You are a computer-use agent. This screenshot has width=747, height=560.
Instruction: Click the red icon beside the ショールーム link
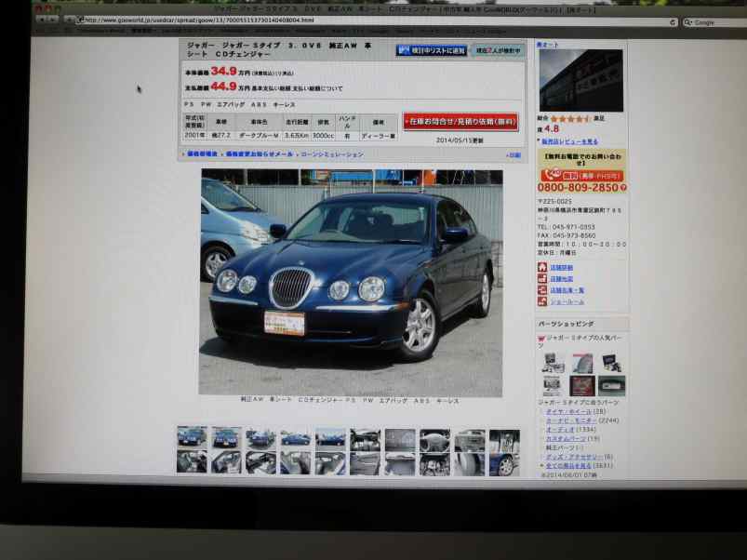click(542, 301)
